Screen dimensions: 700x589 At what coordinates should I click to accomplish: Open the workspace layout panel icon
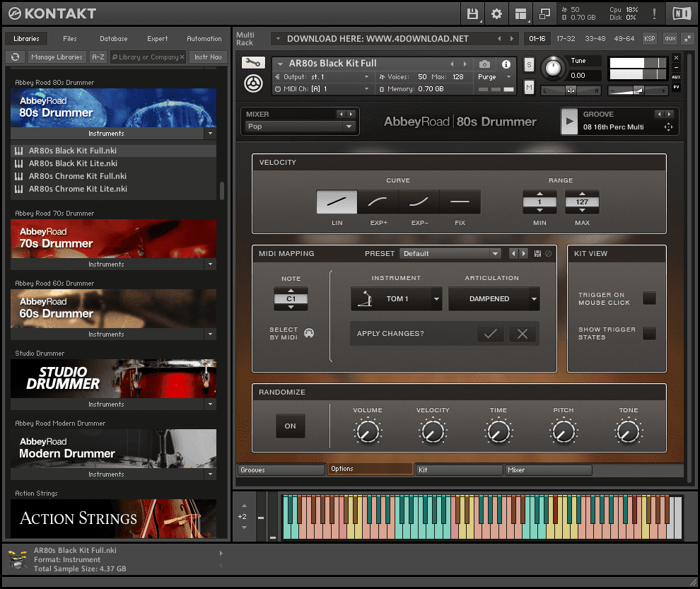click(520, 14)
